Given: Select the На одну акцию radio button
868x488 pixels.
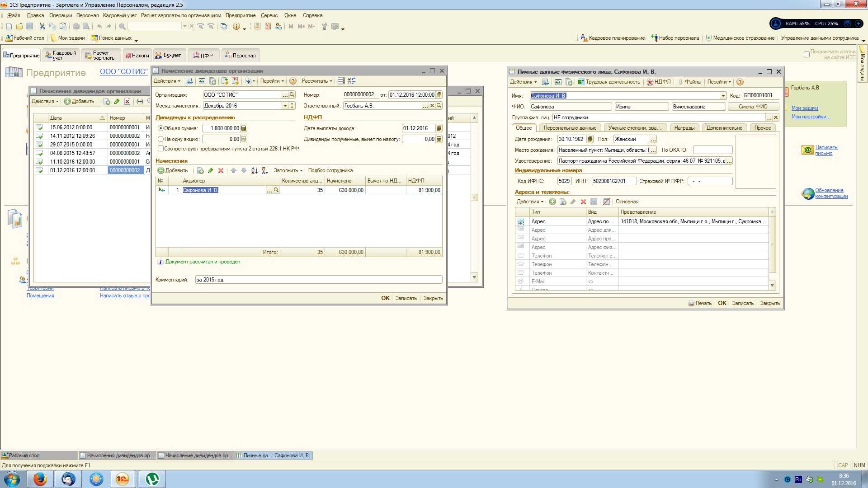Looking at the screenshot, I should (x=160, y=139).
